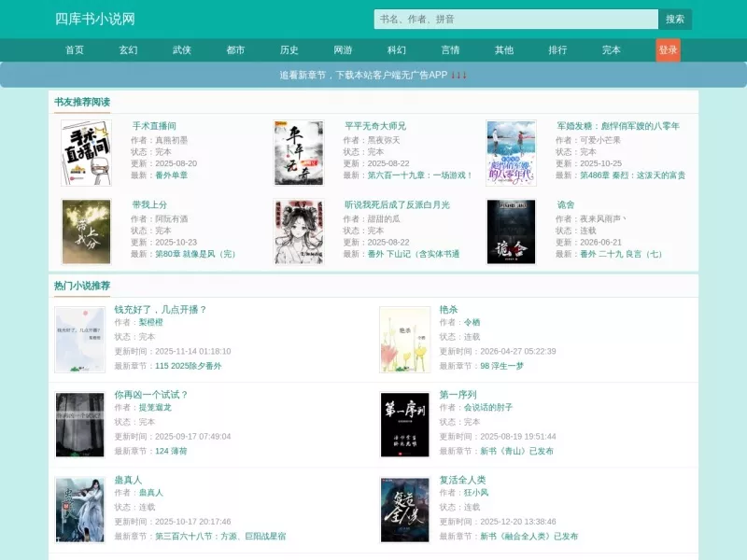The image size is (747, 560).
Task: Click the 你再凶一个试试？ title link
Action: point(151,395)
